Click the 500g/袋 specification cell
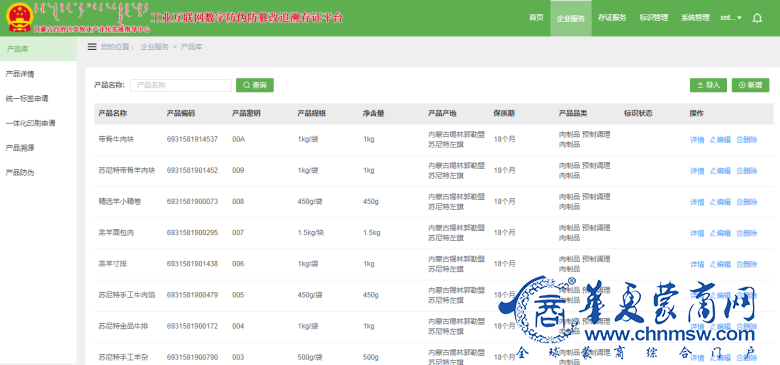The width and height of the screenshot is (780, 365). [x=309, y=357]
